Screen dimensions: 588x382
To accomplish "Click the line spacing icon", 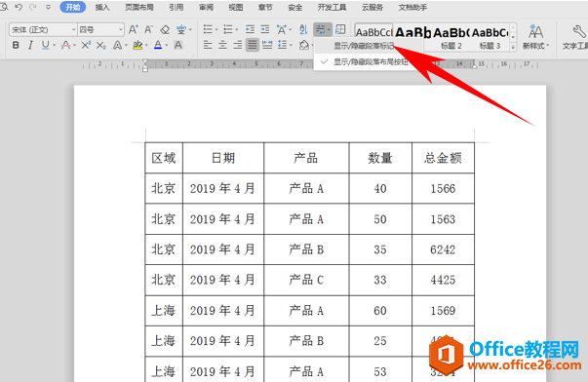I will (283, 46).
